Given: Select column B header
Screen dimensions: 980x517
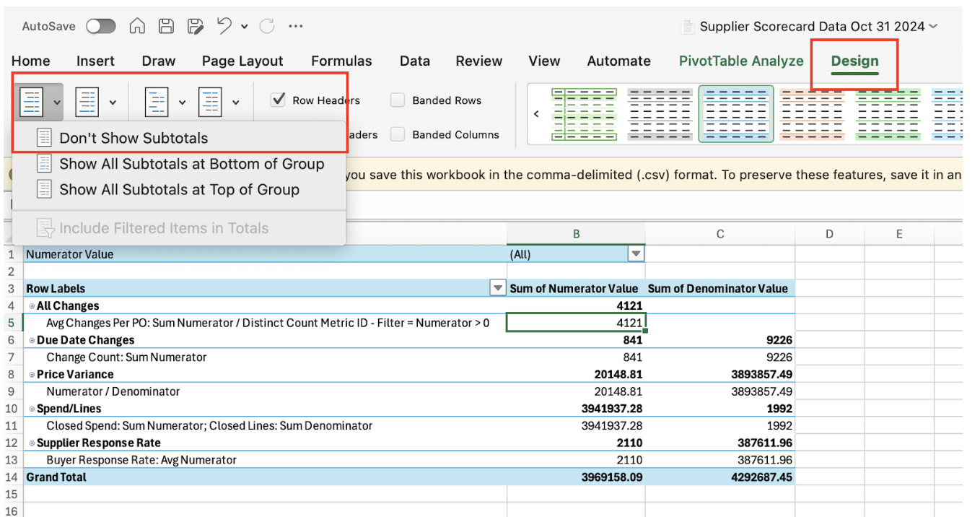Looking at the screenshot, I should (576, 233).
